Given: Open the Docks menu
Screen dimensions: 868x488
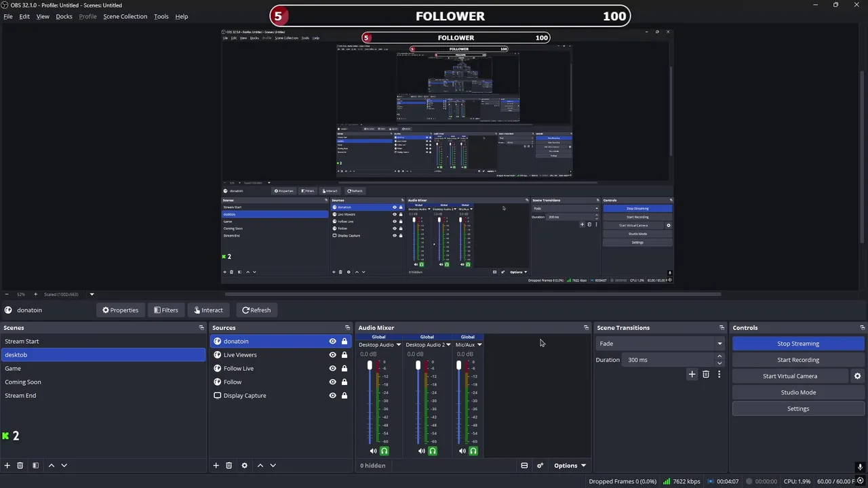Looking at the screenshot, I should (x=64, y=16).
